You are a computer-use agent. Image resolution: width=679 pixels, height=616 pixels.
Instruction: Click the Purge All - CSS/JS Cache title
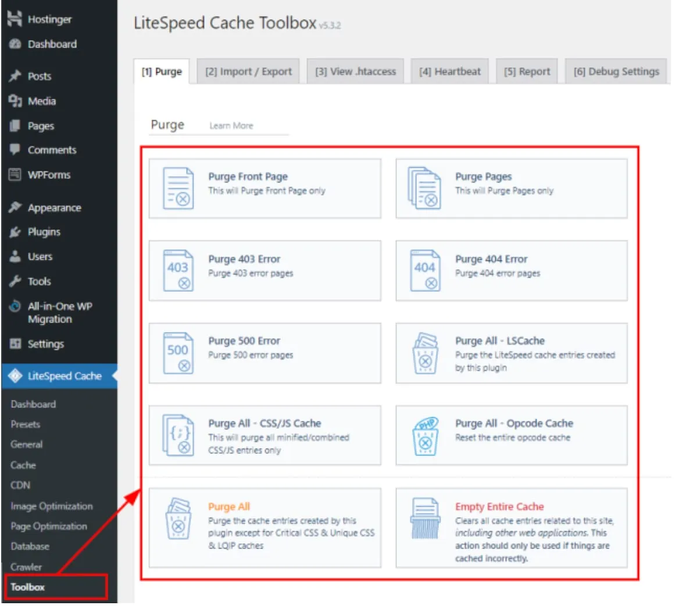[x=265, y=423]
